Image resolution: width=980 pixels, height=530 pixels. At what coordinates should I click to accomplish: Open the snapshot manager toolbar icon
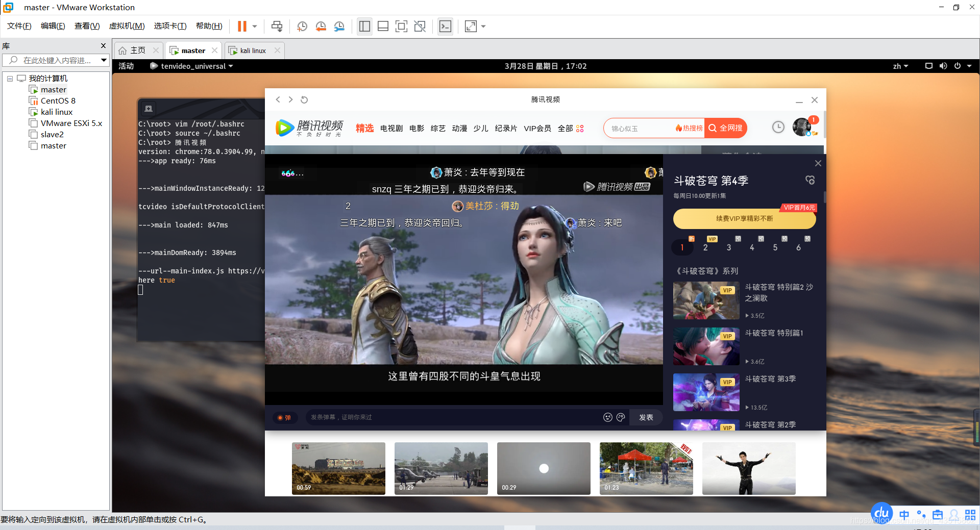pos(339,26)
